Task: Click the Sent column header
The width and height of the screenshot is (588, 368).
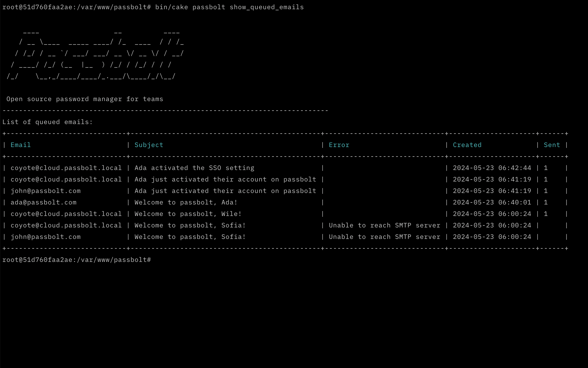Action: [551, 144]
